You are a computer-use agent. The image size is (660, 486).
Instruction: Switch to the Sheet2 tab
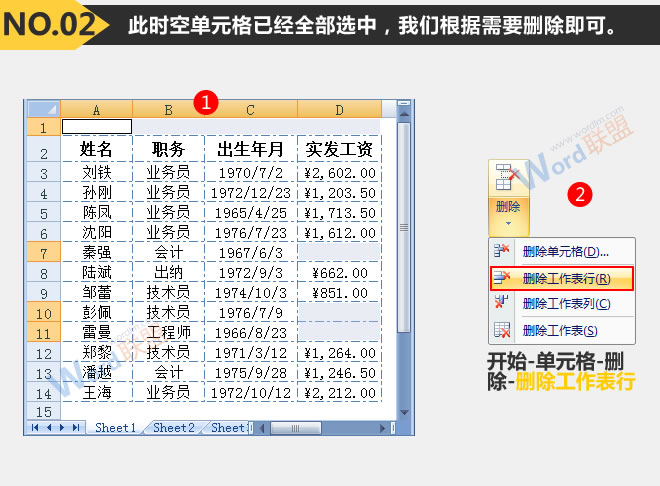coord(173,428)
